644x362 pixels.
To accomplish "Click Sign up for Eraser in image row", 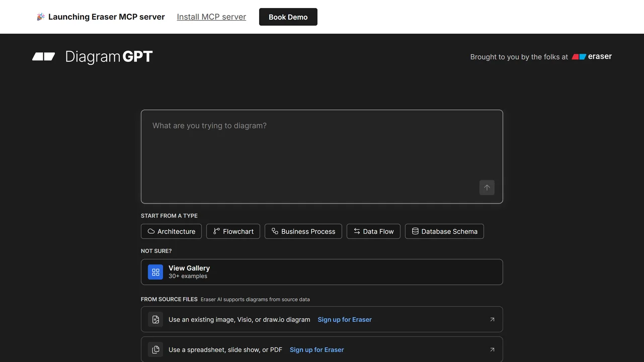I will tap(345, 319).
